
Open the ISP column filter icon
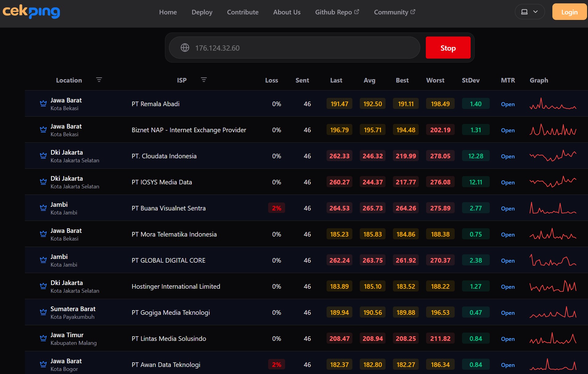coord(204,80)
